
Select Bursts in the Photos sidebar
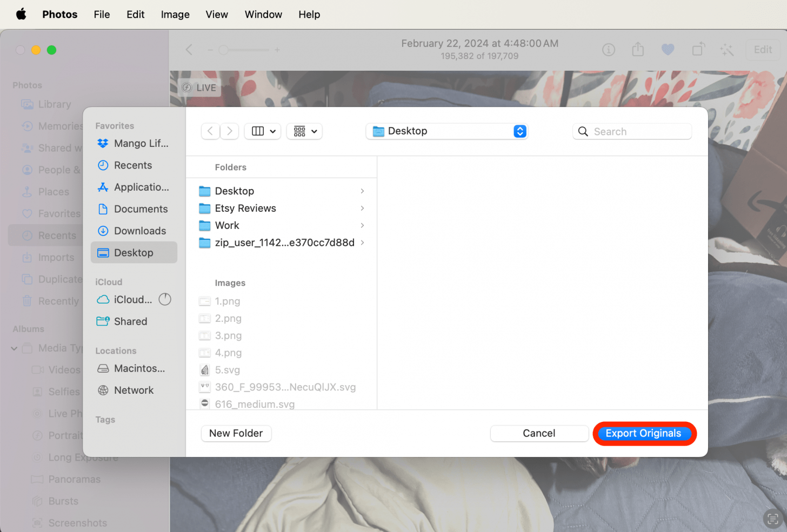55,501
